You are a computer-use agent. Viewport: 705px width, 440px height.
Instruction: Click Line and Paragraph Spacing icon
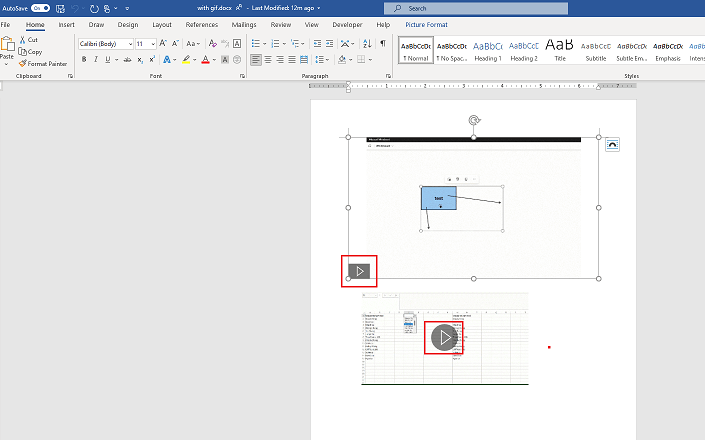[319, 59]
